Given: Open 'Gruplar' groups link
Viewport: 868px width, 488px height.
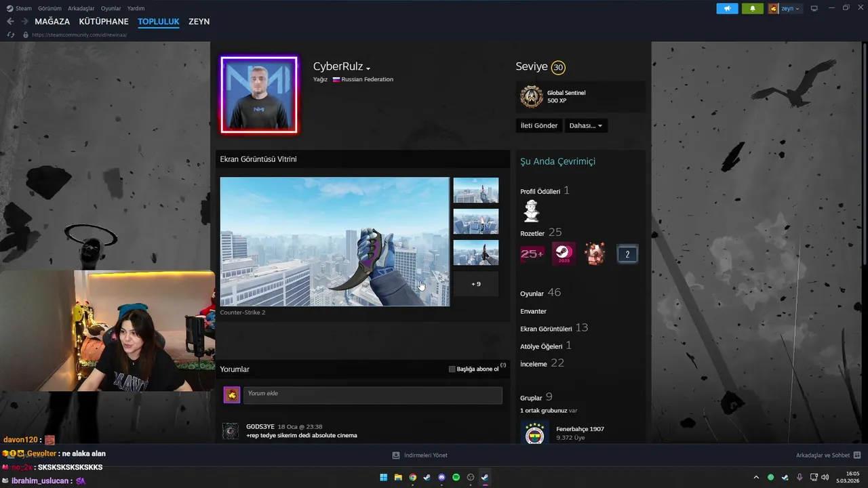Looking at the screenshot, I should point(531,398).
